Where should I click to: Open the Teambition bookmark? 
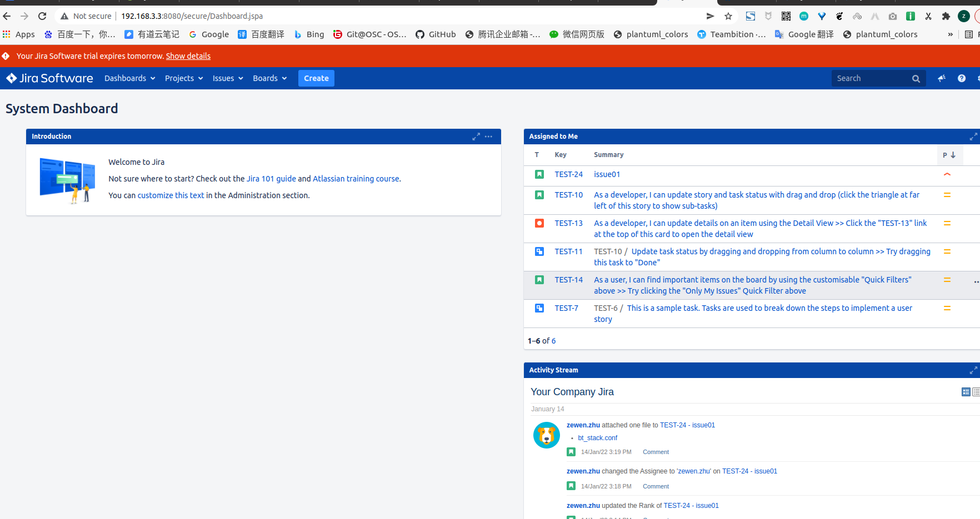(731, 34)
